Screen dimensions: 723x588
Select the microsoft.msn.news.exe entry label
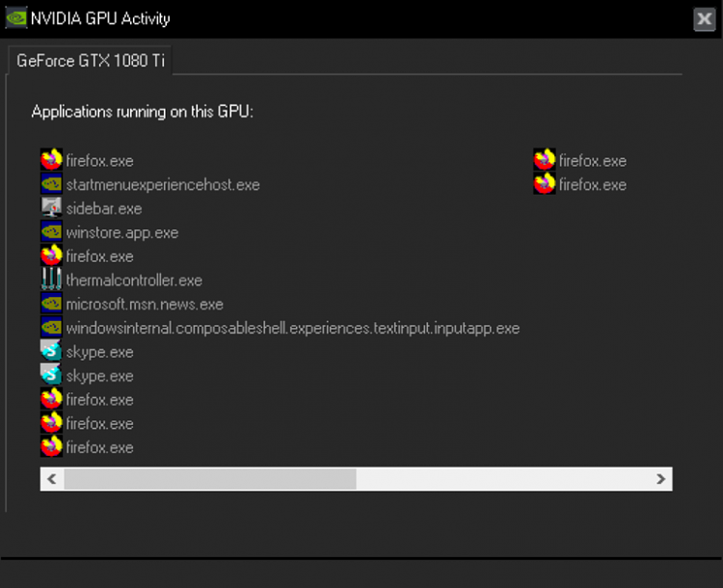pyautogui.click(x=145, y=305)
